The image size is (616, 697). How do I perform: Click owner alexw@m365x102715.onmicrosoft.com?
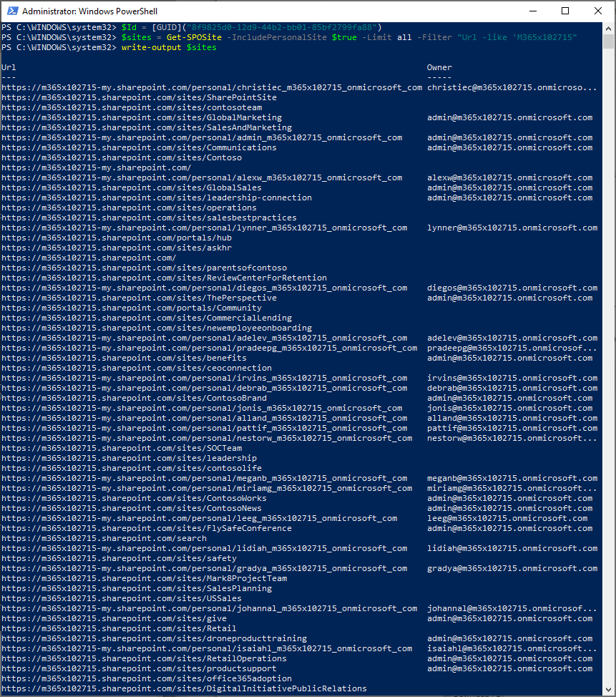[510, 177]
